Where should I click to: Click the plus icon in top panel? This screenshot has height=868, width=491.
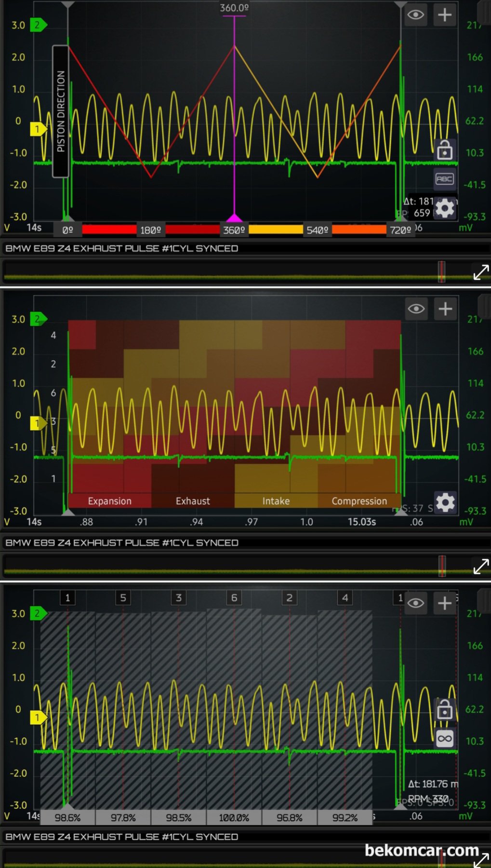[x=444, y=15]
